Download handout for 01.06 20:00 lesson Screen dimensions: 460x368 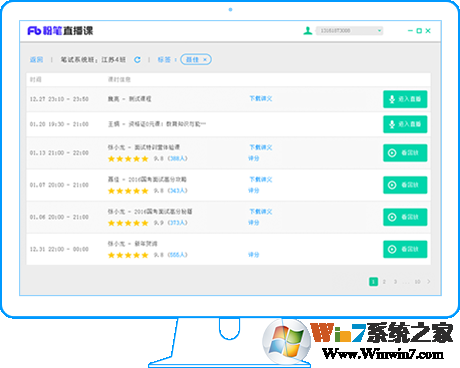pyautogui.click(x=261, y=212)
